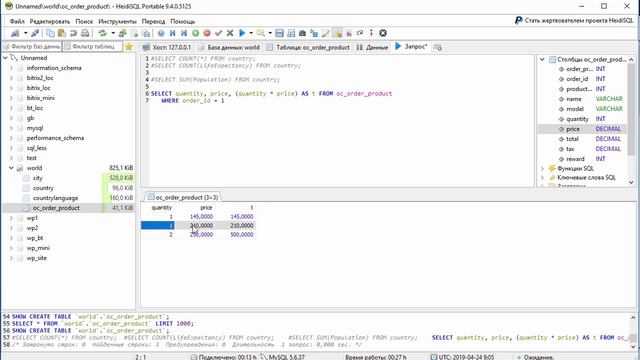Expand the Функции SQL node

click(542, 169)
